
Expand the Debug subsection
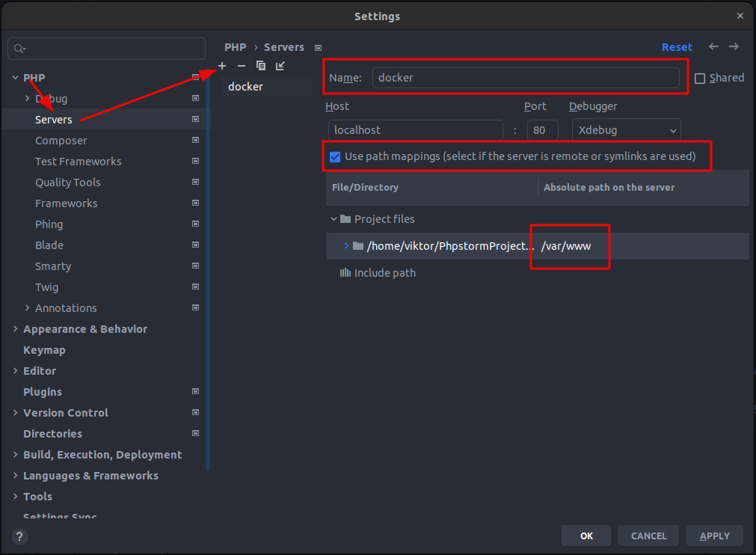tap(27, 99)
